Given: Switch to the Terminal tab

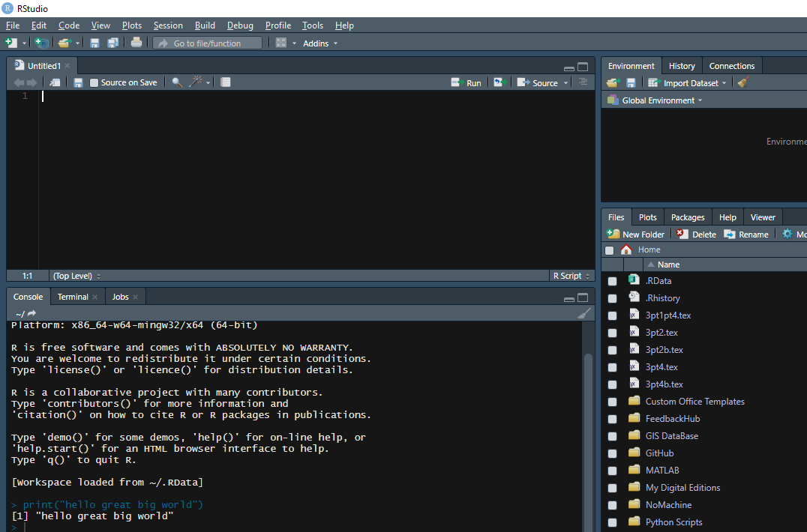Looking at the screenshot, I should tap(73, 297).
